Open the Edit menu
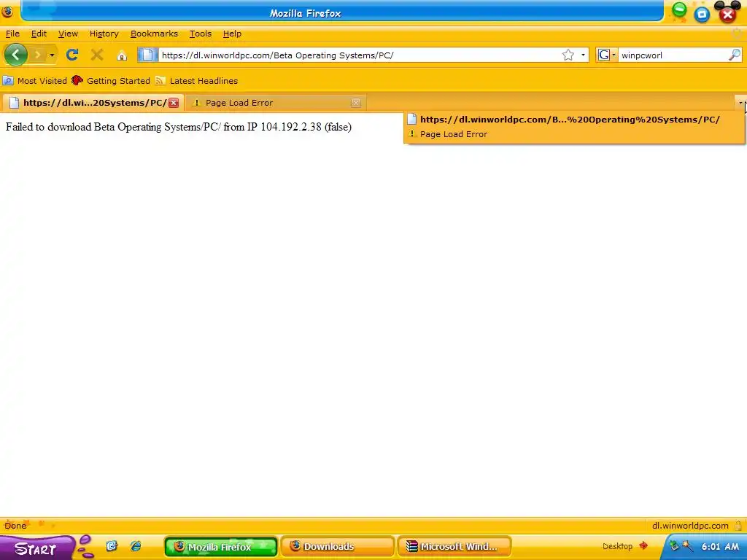 tap(39, 34)
